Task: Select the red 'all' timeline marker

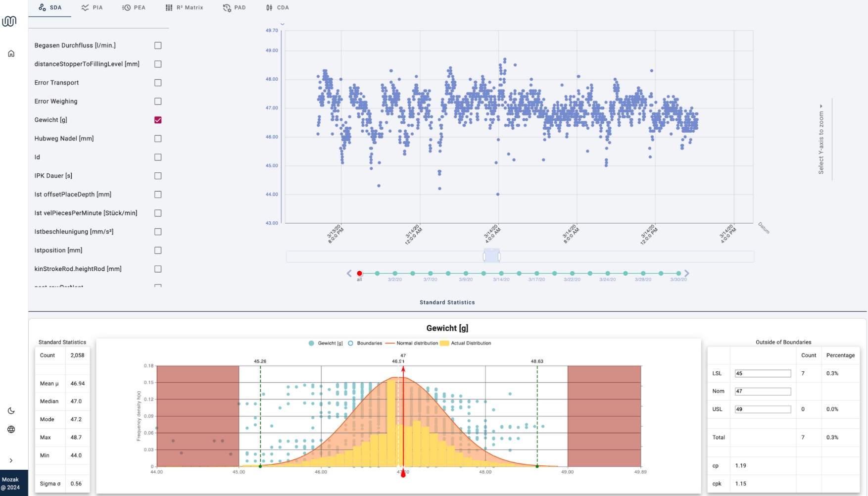Action: [x=360, y=273]
